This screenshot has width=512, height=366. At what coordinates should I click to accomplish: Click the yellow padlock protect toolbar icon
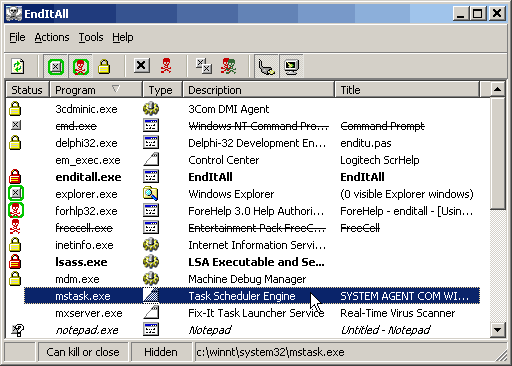pos(104,66)
